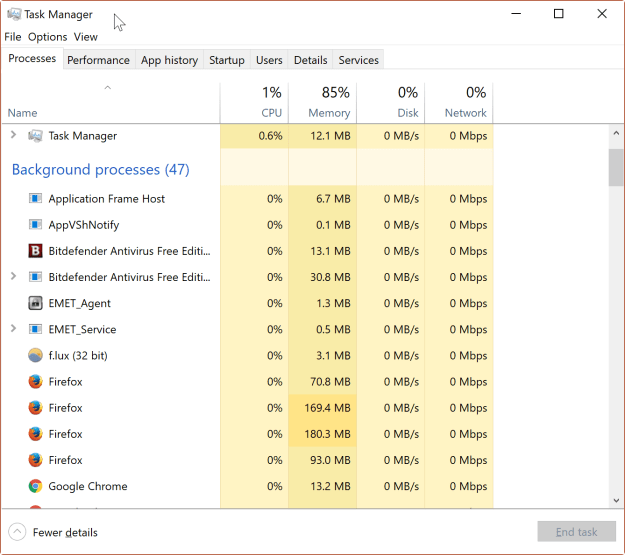The image size is (625, 555).
Task: Select the Application Frame Host row name
Action: pos(106,199)
